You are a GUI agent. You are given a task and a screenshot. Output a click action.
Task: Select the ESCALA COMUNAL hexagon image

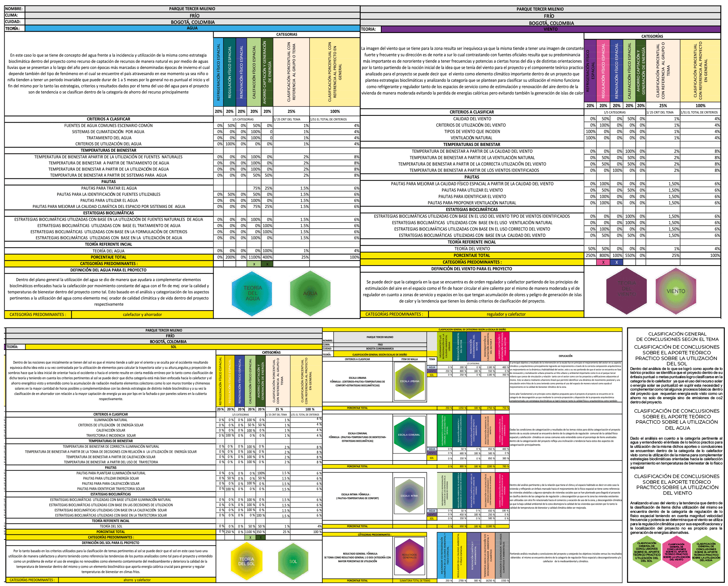pos(409,435)
